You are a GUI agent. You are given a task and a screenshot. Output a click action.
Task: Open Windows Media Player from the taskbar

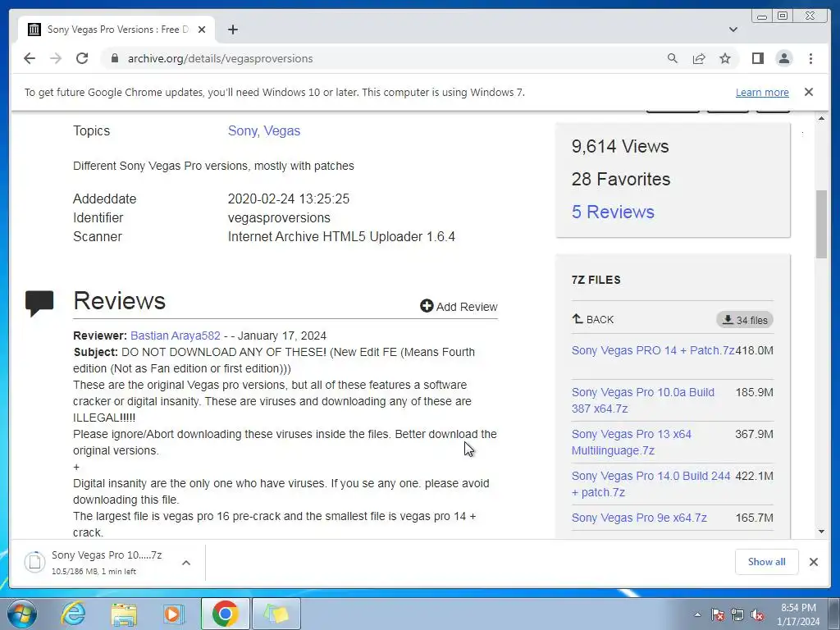(173, 614)
